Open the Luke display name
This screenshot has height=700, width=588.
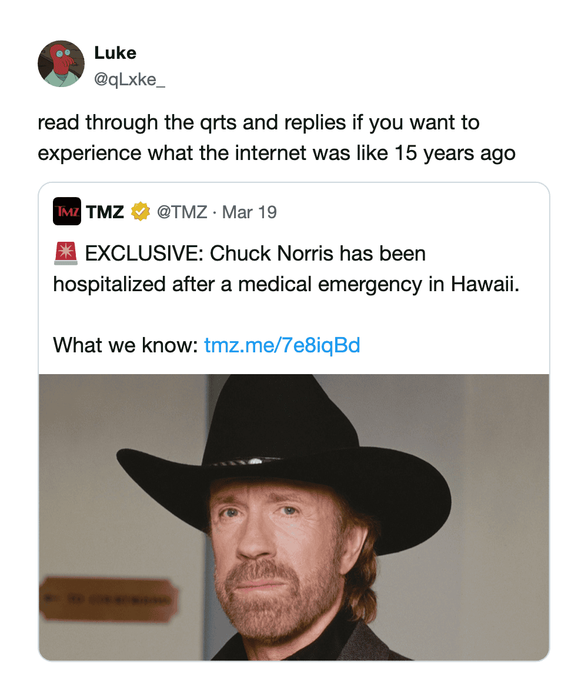115,53
